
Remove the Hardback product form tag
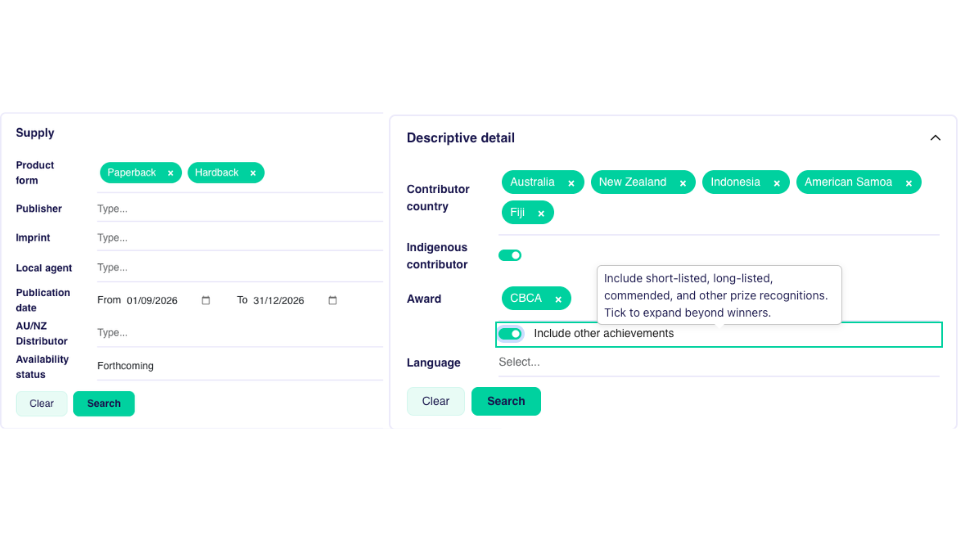pyautogui.click(x=253, y=173)
